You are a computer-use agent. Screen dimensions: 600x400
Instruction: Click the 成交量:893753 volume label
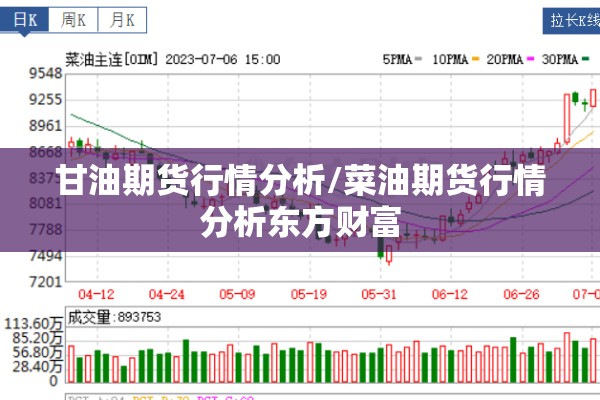114,317
